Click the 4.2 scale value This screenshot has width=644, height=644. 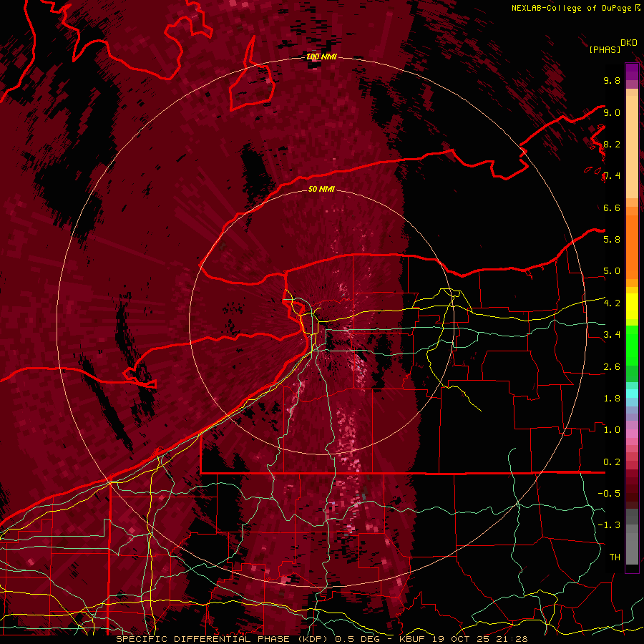point(612,303)
